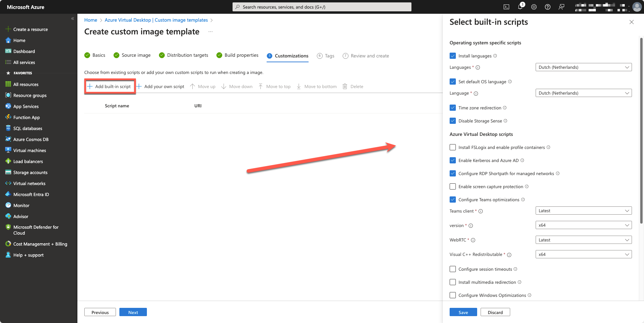Screen dimensions: 644x323
Task: Open the feedback icon in top bar
Action: tap(561, 7)
